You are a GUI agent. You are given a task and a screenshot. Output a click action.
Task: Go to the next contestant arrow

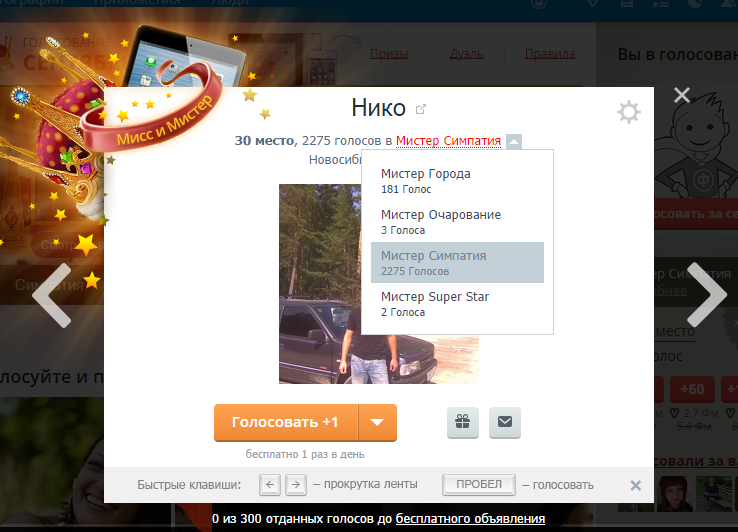pos(707,295)
